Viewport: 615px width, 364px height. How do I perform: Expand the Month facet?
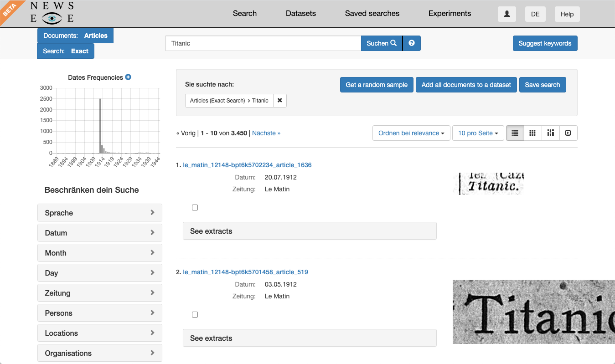pyautogui.click(x=100, y=253)
